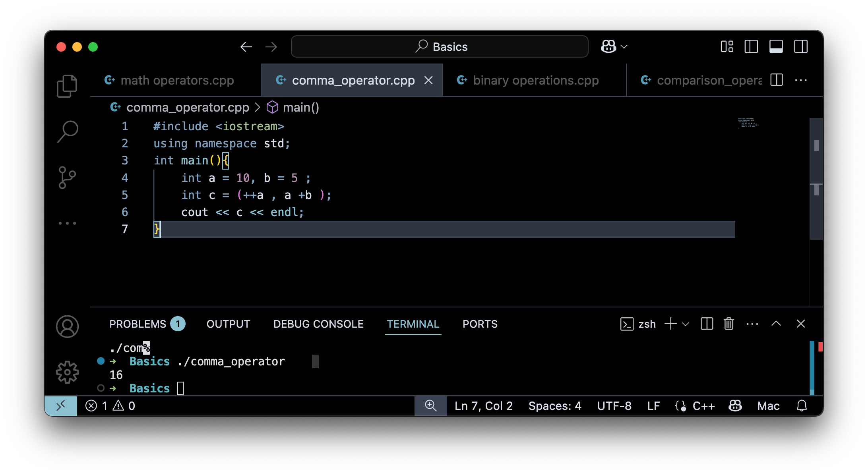
Task: Open the PROBLEMS panel tab
Action: (138, 324)
